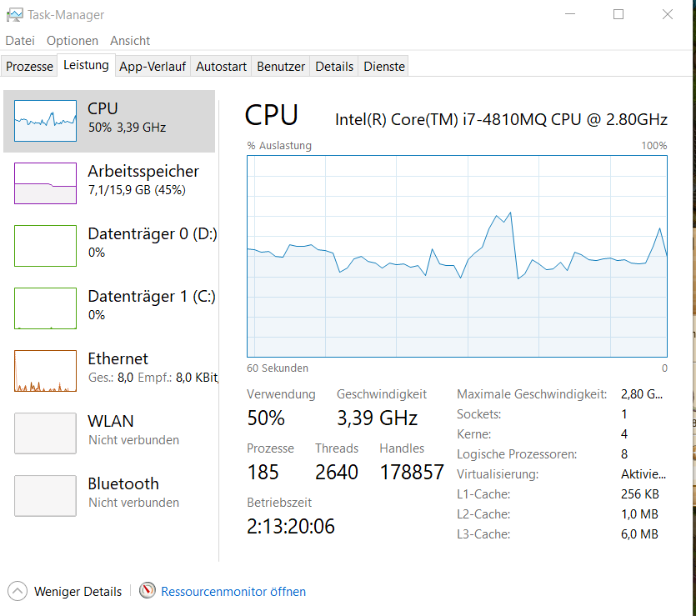The image size is (696, 616).
Task: Click the Betriebszeit value 2:13:20:06
Action: tap(291, 526)
